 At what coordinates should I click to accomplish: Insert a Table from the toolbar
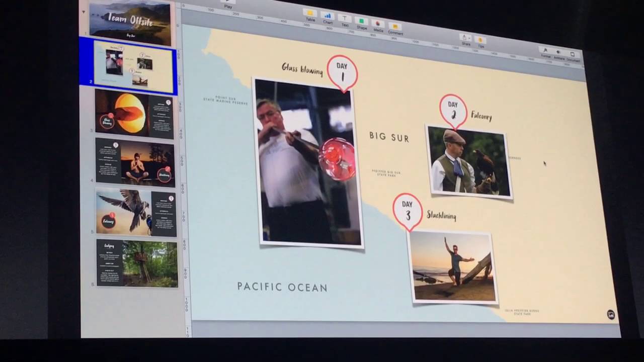click(x=310, y=15)
